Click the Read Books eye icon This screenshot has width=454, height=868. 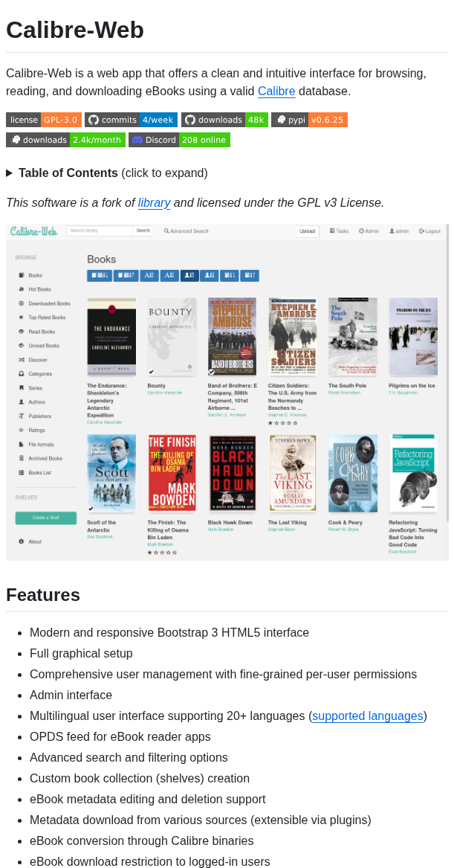[x=22, y=332]
